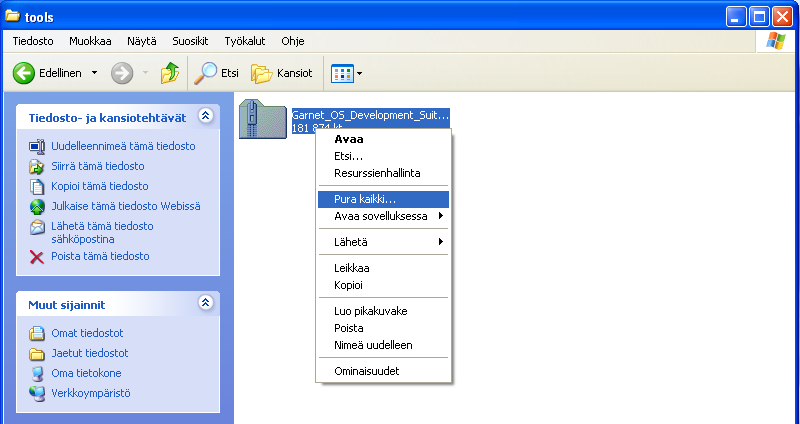This screenshot has height=424, width=800.
Task: Click Siirrä tämä tiedosto link
Action: [x=98, y=166]
